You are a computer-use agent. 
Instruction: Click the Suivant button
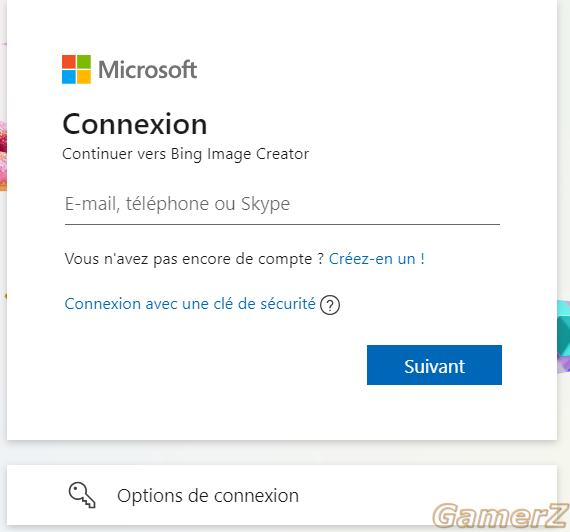click(434, 365)
